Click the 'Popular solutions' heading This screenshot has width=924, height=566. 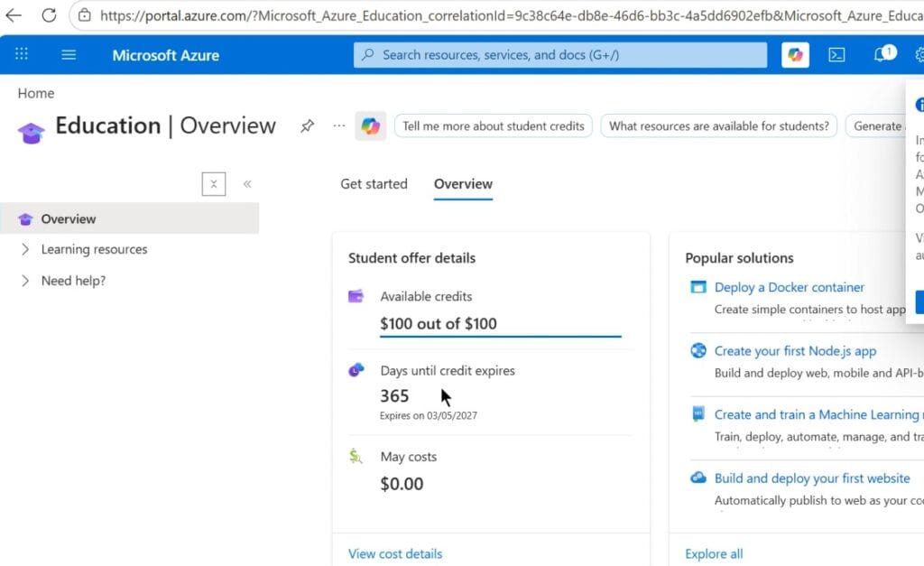739,258
